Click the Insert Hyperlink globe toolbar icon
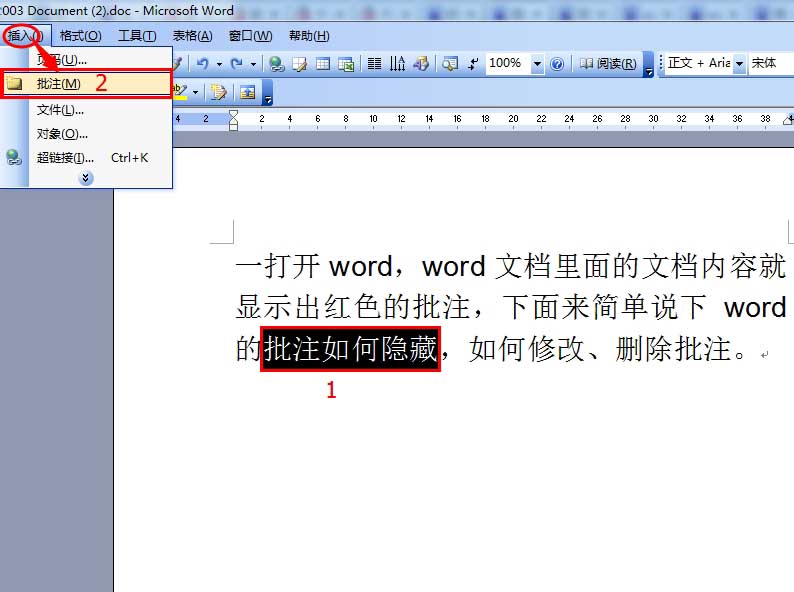The height and width of the screenshot is (592, 794). (276, 64)
